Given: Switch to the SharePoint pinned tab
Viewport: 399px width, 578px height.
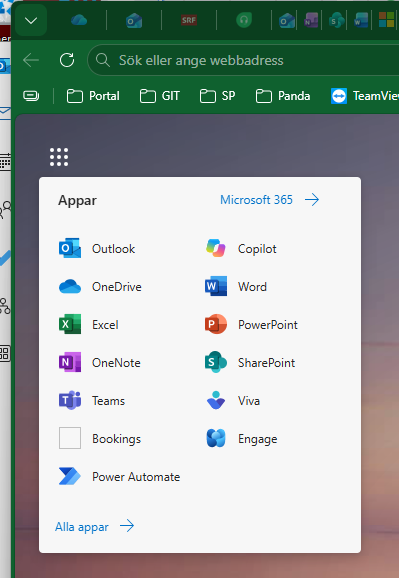Looking at the screenshot, I should 337,20.
